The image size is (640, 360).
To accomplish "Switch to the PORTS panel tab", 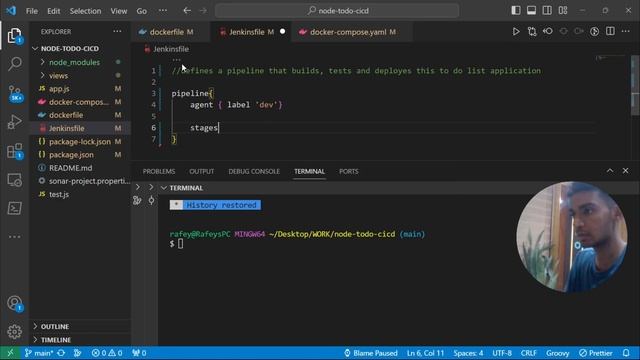I will click(x=349, y=171).
